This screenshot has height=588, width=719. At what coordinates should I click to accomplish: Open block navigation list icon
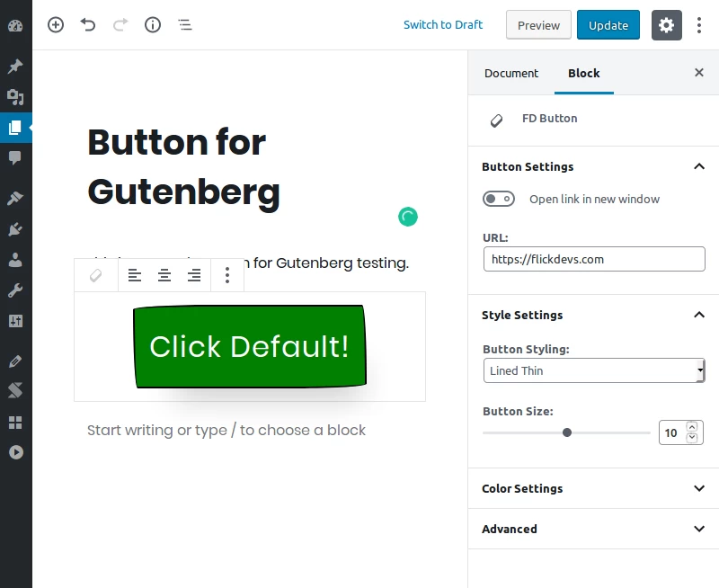click(x=185, y=25)
